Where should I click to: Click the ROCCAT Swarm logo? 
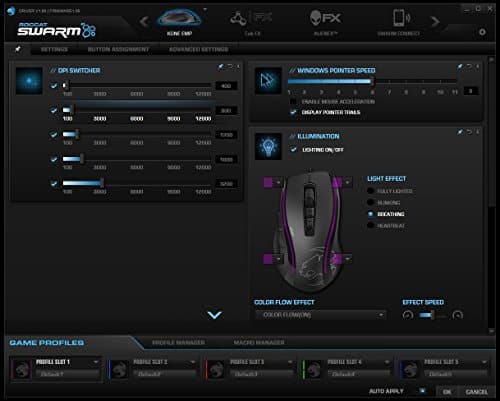(x=56, y=30)
